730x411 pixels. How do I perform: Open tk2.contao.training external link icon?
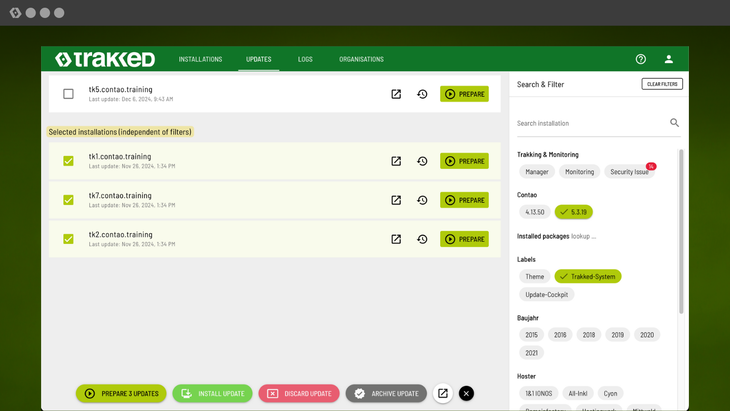(396, 239)
